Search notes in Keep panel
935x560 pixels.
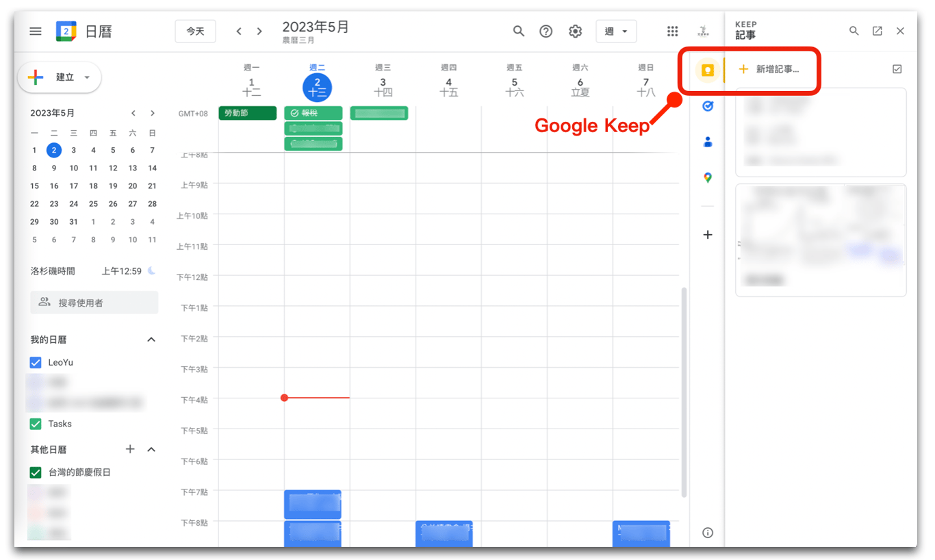point(854,31)
